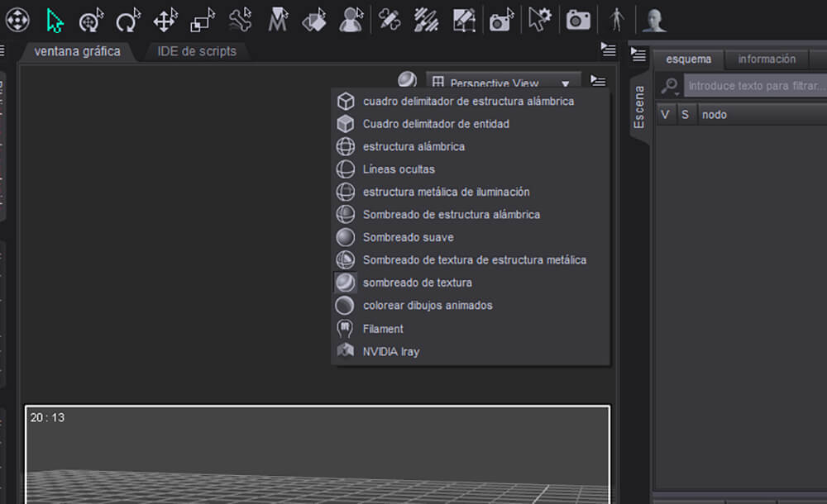827x504 pixels.
Task: Open viewport options menu beside Perspective View
Action: [x=598, y=81]
